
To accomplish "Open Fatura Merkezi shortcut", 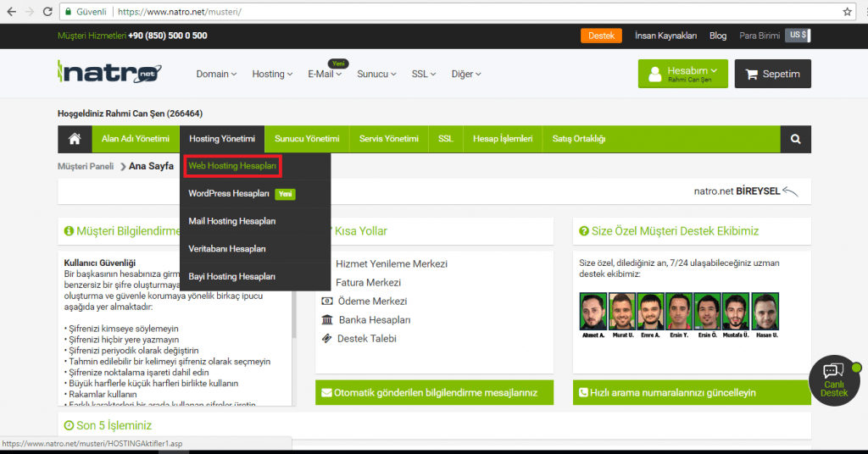I will click(x=368, y=283).
